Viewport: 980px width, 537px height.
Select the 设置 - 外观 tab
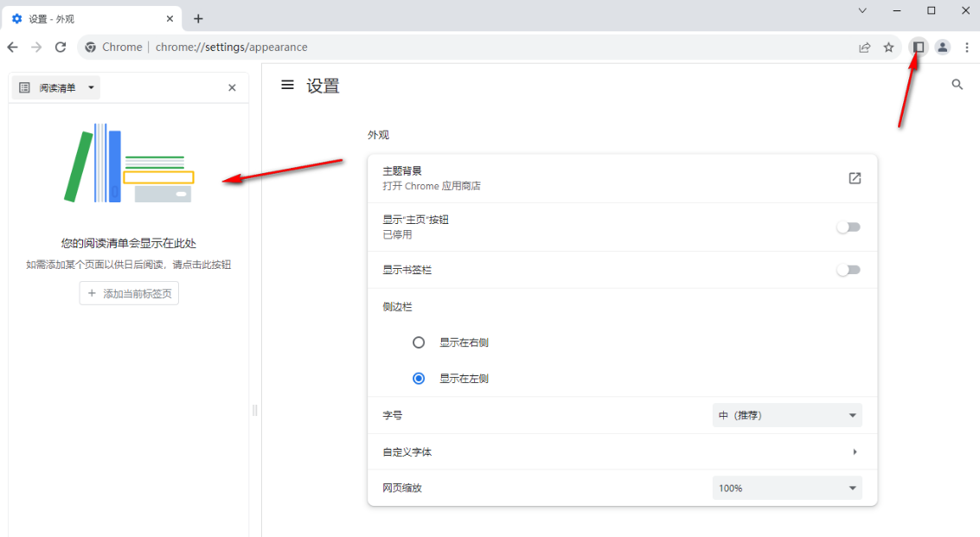92,19
